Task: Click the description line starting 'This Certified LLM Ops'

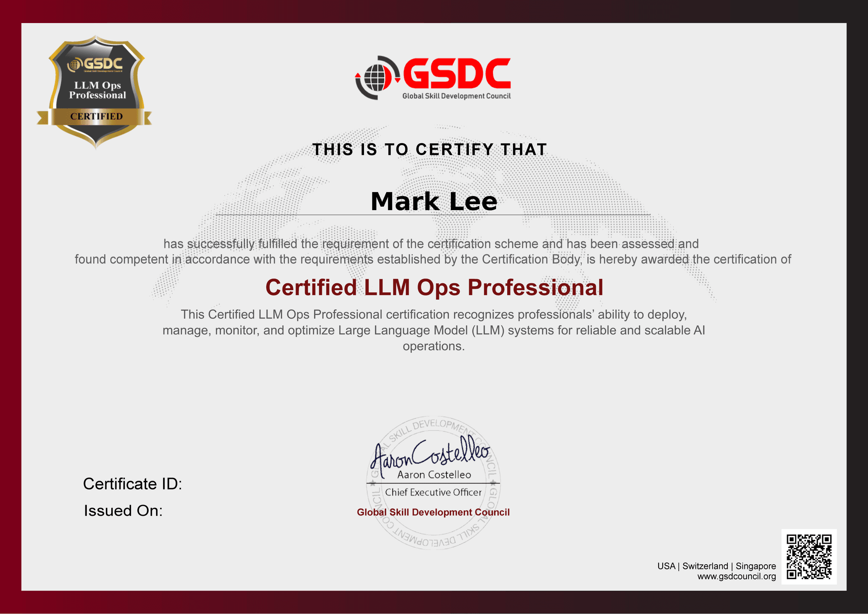Action: tap(434, 314)
